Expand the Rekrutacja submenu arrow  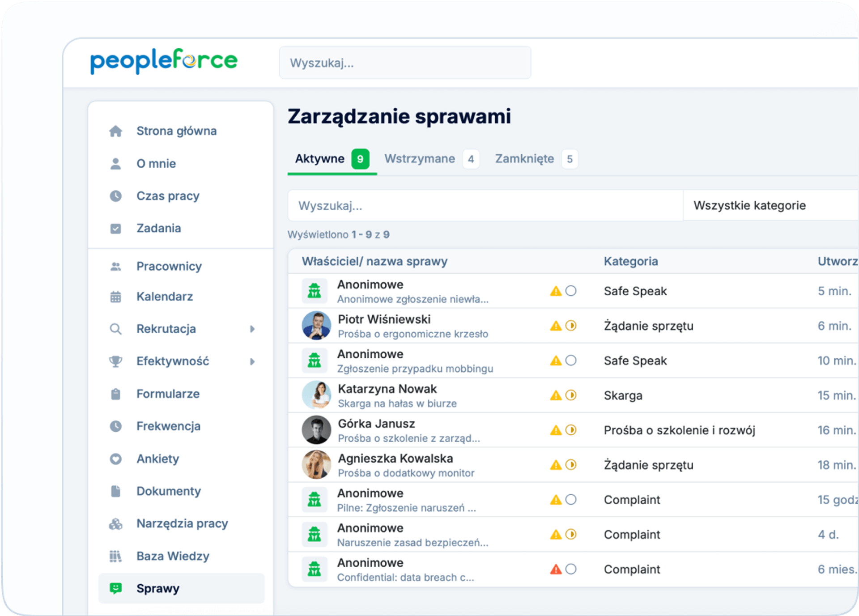252,329
